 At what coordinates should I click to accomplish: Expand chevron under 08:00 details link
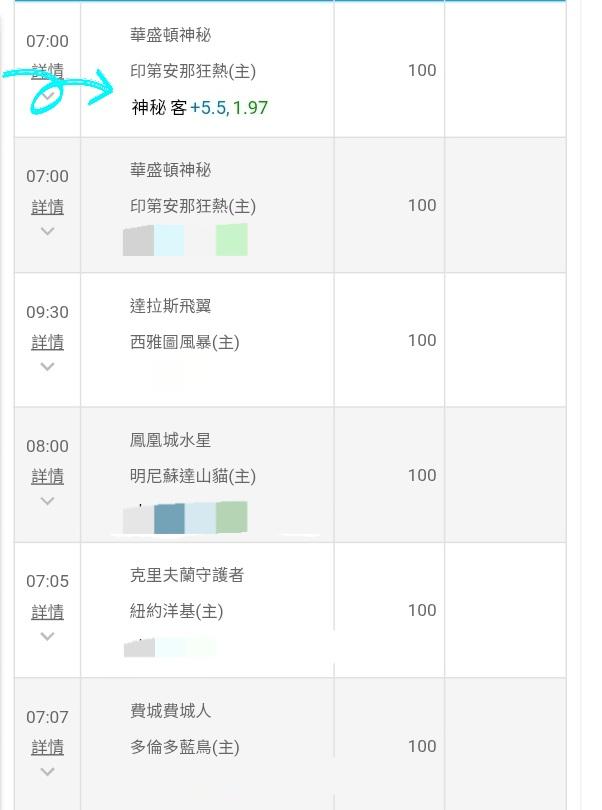pyautogui.click(x=48, y=501)
